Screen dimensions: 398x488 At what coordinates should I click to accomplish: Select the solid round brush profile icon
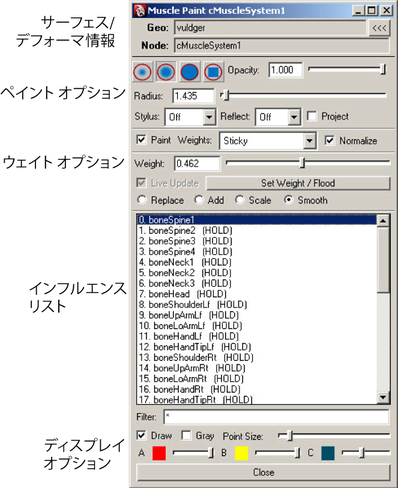[x=189, y=72]
